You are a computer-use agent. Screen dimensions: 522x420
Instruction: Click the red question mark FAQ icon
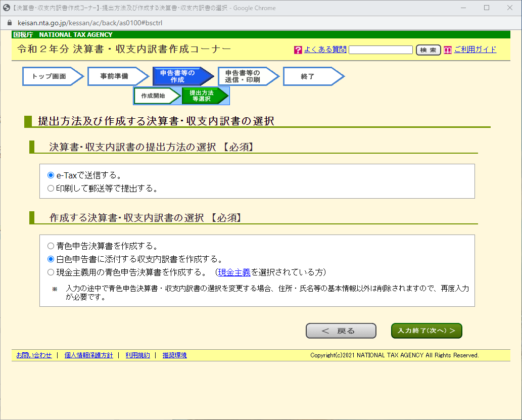[298, 50]
